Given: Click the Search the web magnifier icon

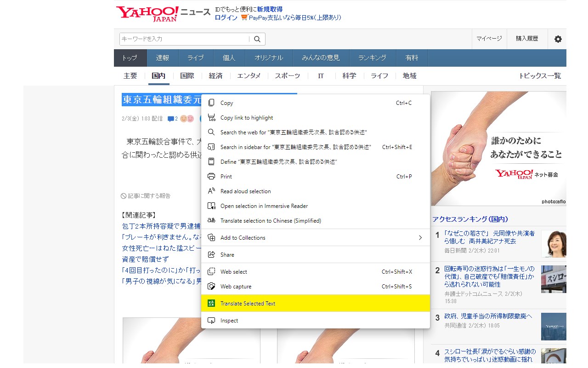Looking at the screenshot, I should (x=211, y=132).
